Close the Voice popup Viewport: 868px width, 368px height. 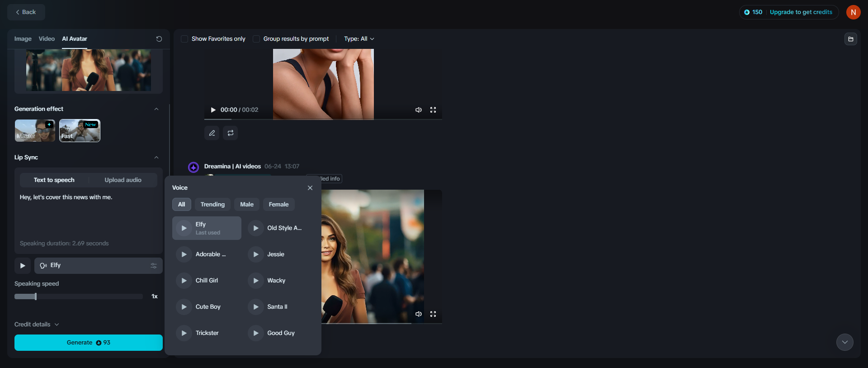pyautogui.click(x=310, y=188)
